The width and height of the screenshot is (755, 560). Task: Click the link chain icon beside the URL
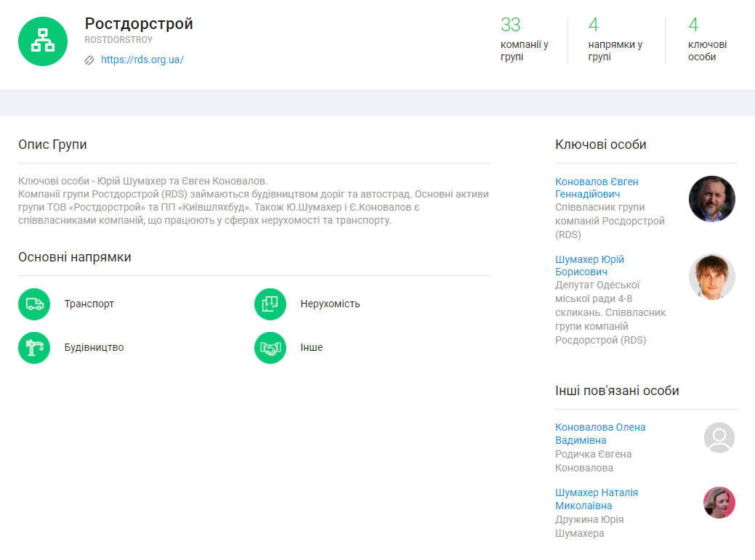point(89,60)
